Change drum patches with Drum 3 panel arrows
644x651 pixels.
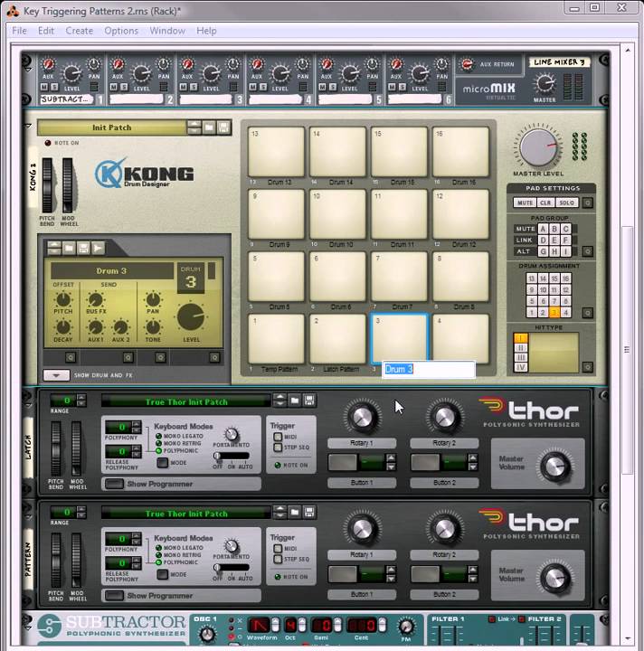[x=54, y=248]
